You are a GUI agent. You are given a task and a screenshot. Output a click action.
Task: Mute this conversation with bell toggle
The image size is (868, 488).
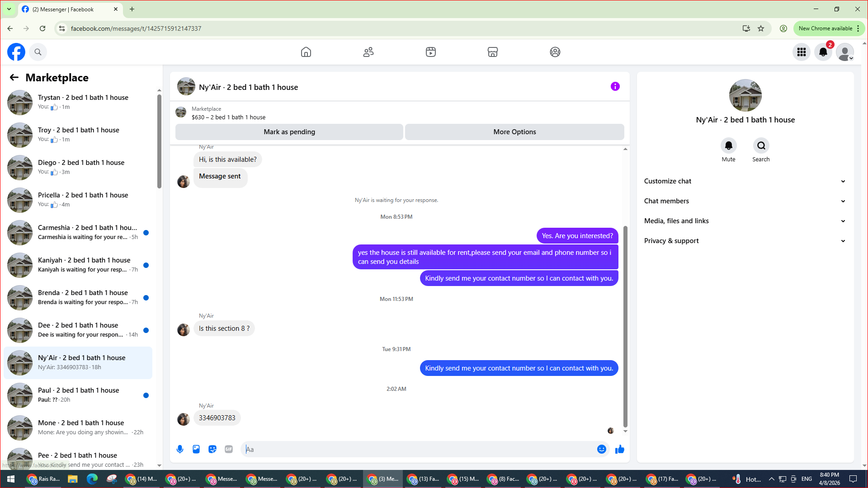click(x=728, y=145)
